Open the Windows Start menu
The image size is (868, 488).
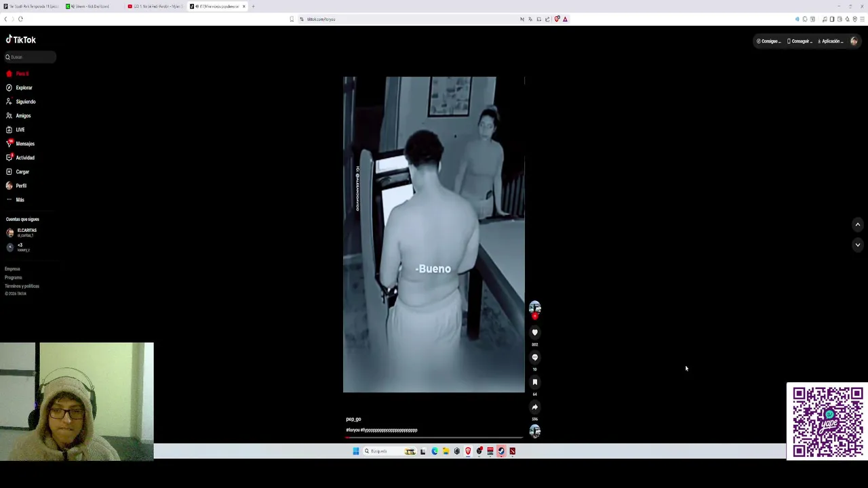point(355,451)
